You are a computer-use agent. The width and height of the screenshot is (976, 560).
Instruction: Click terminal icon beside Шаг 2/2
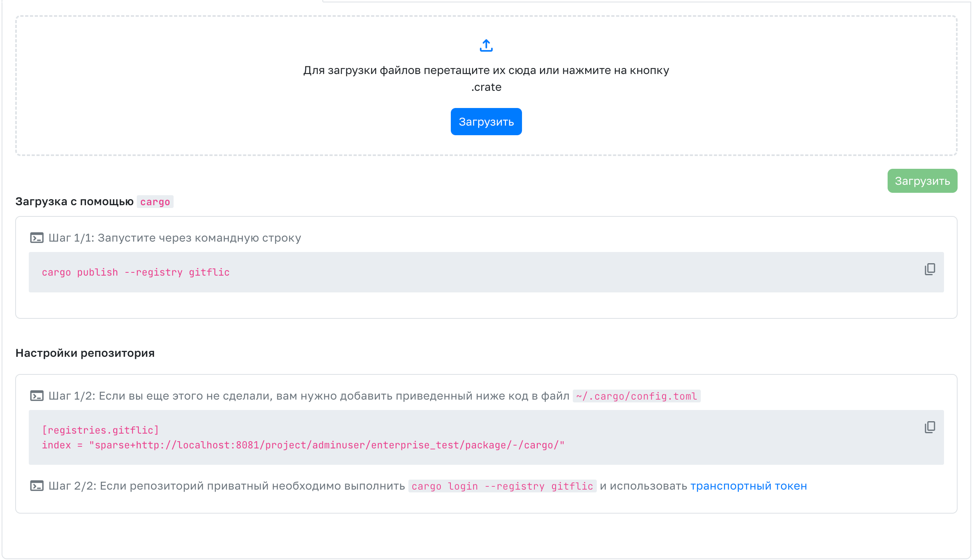37,486
